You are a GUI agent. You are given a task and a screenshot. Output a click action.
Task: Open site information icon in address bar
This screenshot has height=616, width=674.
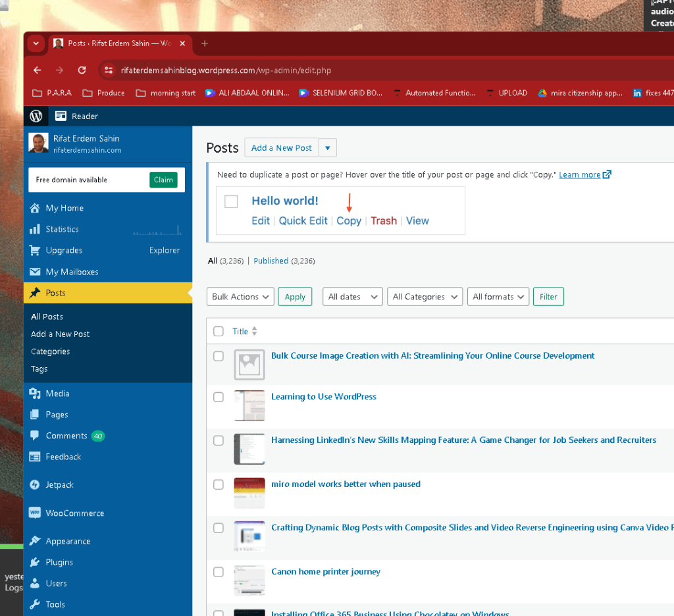[109, 70]
